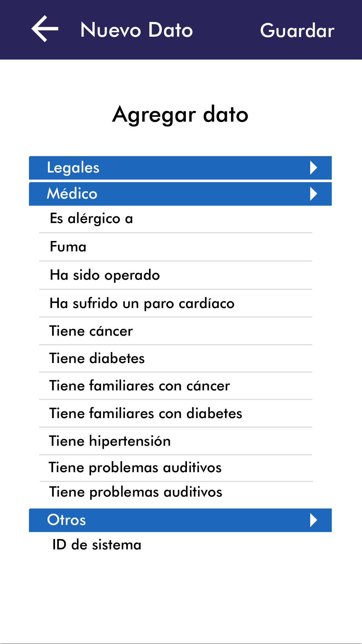Expand the Legales section arrow

click(x=313, y=168)
